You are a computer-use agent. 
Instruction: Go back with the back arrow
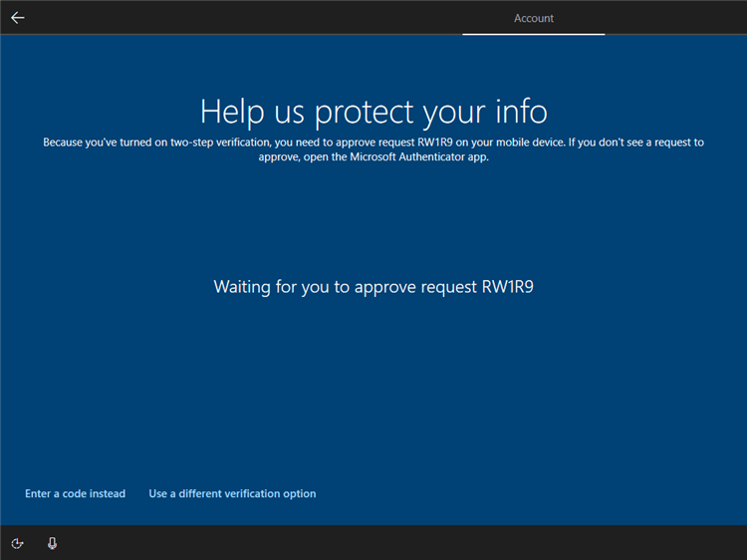point(18,18)
